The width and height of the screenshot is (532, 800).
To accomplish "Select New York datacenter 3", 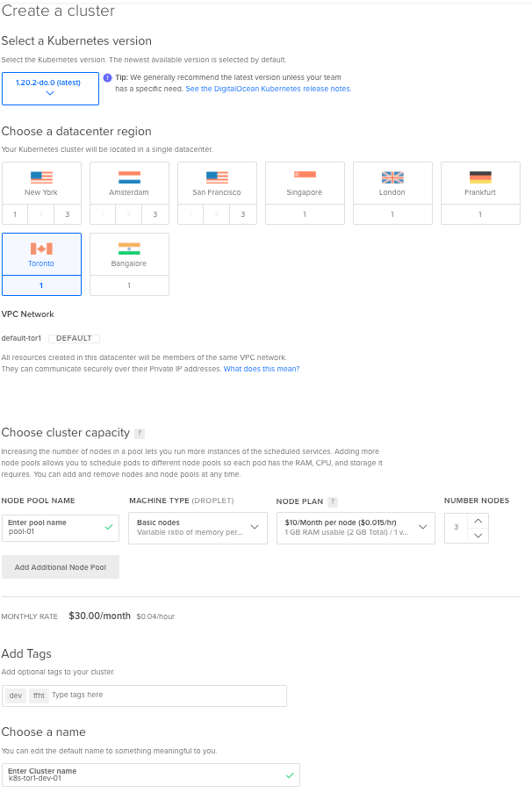I will 68,214.
